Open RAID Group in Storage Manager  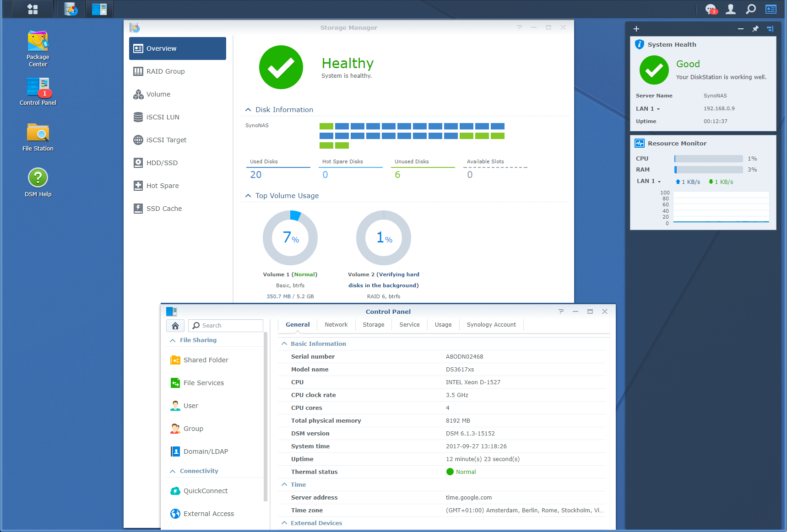pos(178,71)
